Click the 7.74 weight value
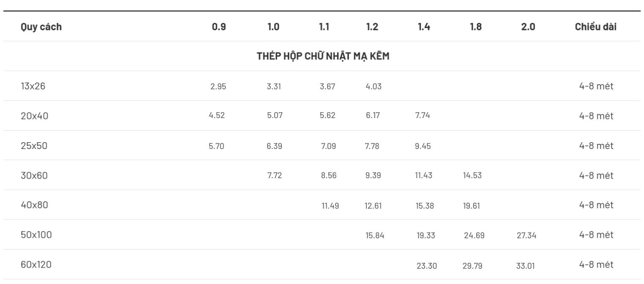The height and width of the screenshot is (284, 644). coord(423,116)
